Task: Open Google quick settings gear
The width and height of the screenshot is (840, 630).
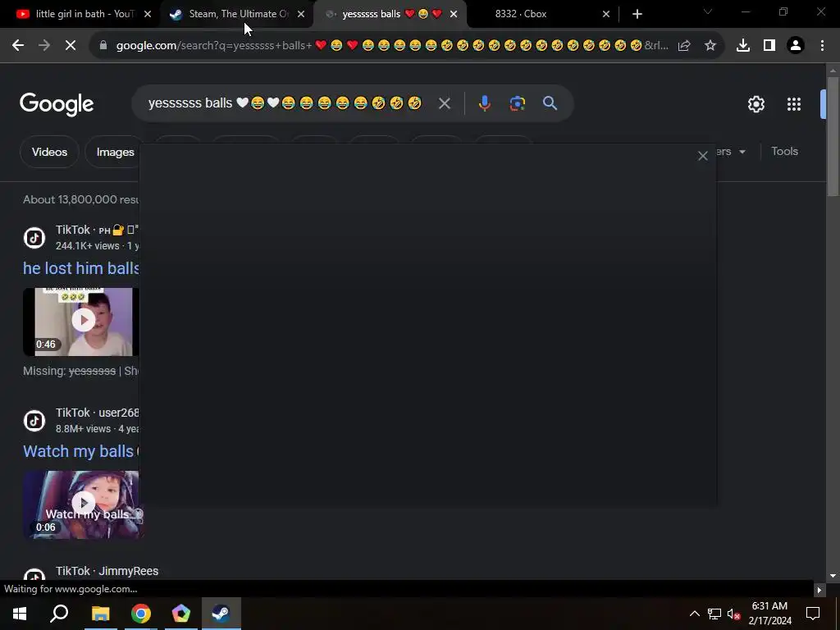Action: (x=756, y=104)
